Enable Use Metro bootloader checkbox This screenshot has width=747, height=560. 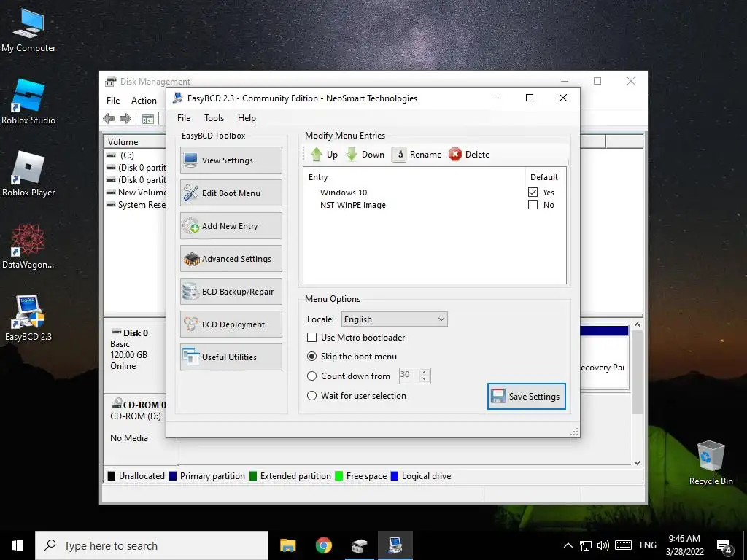(311, 337)
